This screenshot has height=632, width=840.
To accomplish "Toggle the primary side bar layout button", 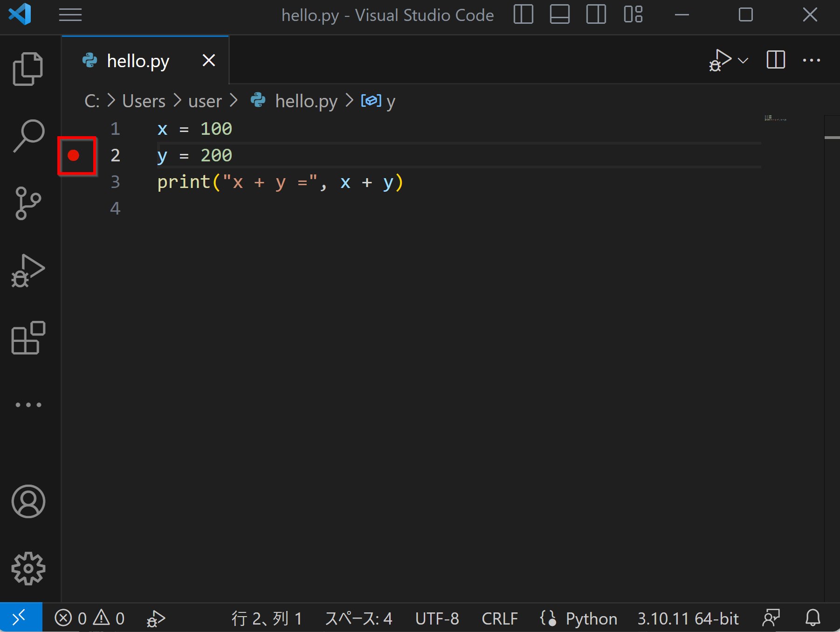I will (x=523, y=14).
